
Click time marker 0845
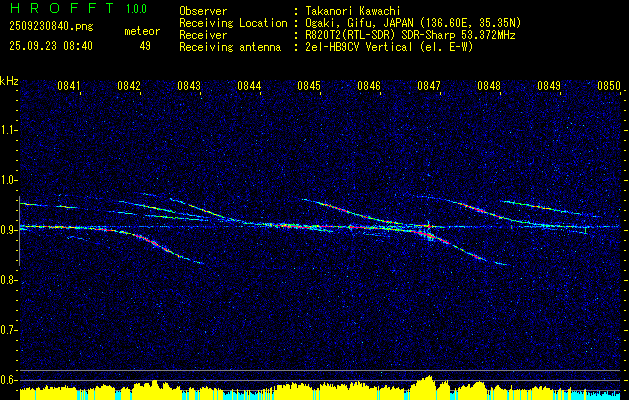click(x=309, y=86)
